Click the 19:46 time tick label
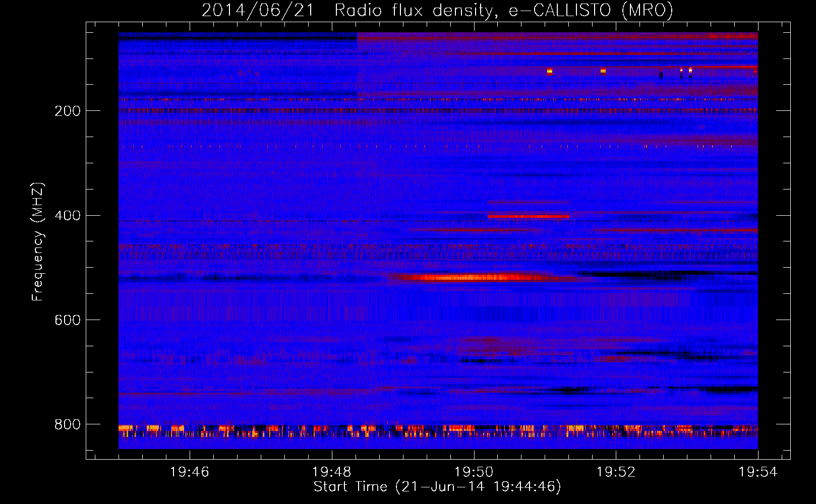Image resolution: width=816 pixels, height=504 pixels. coord(190,472)
